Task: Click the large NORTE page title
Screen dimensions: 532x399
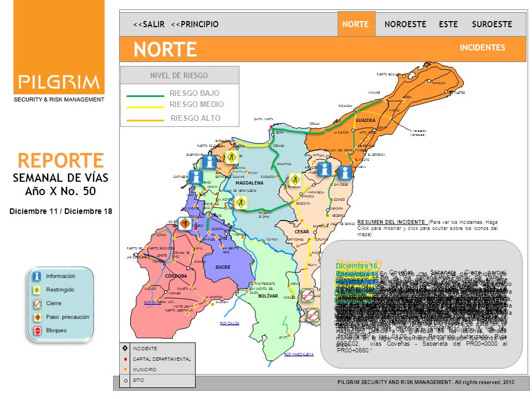Action: 165,49
